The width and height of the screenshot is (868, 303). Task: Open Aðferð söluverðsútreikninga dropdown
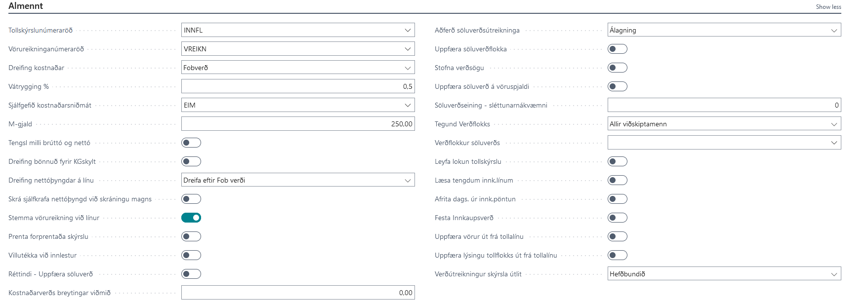[x=724, y=30]
